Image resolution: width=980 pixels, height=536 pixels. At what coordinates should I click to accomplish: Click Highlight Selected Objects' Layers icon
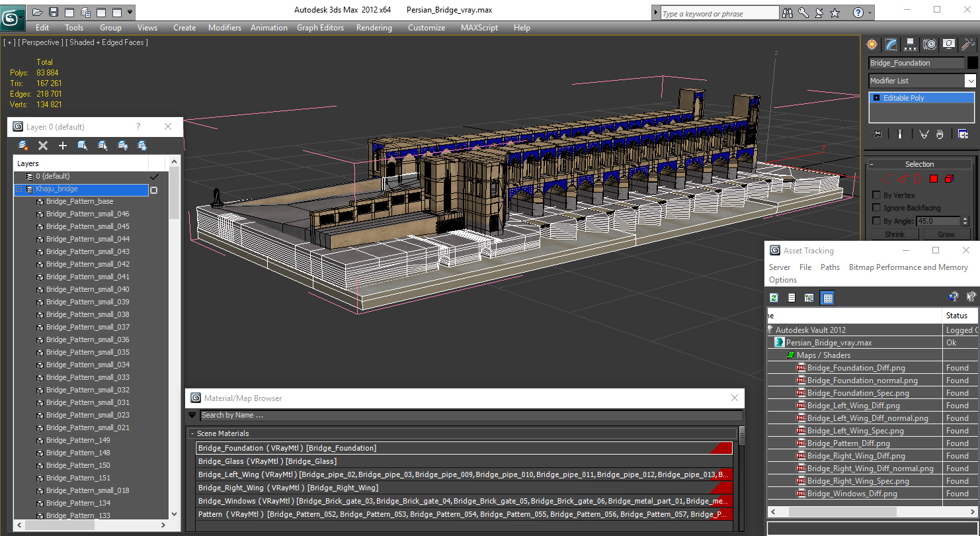102,146
